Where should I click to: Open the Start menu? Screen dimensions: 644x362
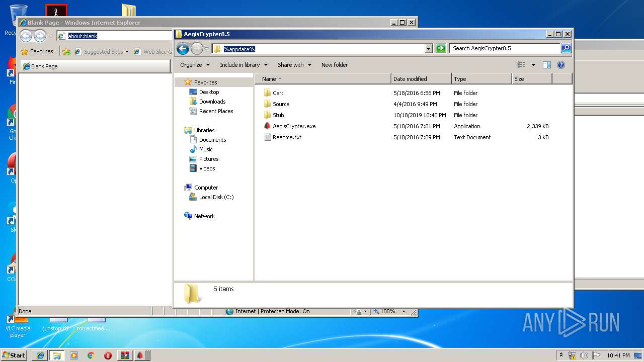14,355
